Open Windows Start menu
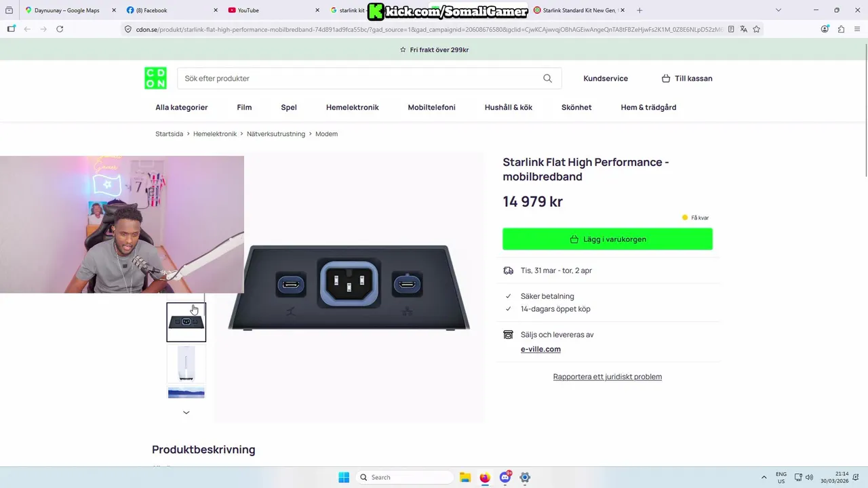Viewport: 868px width, 488px height. pos(344,477)
